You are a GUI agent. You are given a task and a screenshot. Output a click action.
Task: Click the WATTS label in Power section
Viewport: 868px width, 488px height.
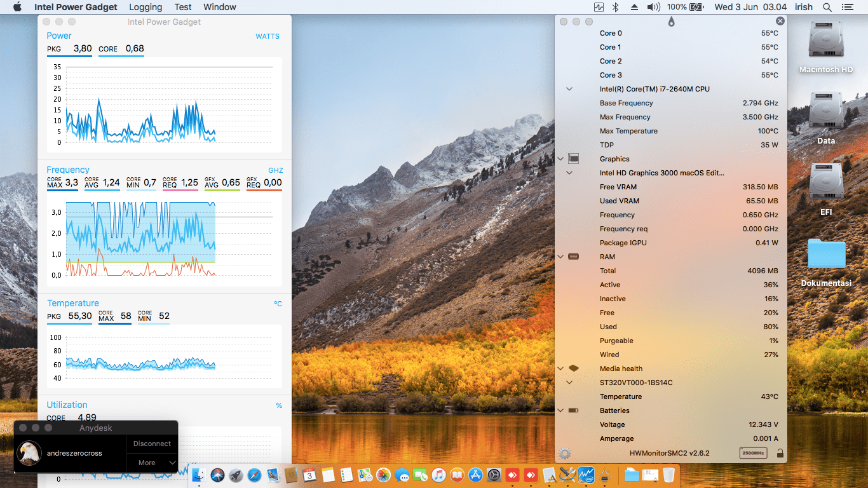pyautogui.click(x=268, y=36)
